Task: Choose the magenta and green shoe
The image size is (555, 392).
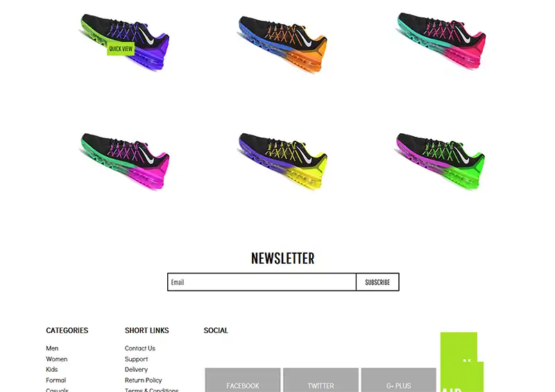Action: pos(441,161)
